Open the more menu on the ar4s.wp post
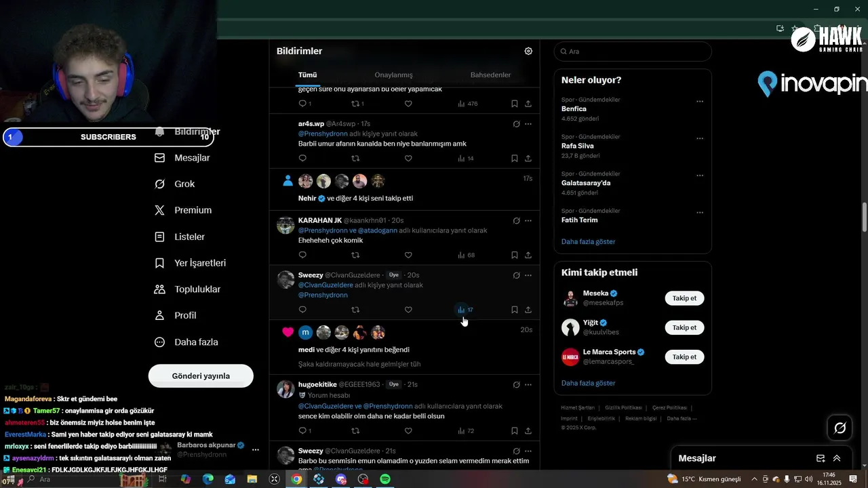Screen dimensions: 868x488 (528, 124)
